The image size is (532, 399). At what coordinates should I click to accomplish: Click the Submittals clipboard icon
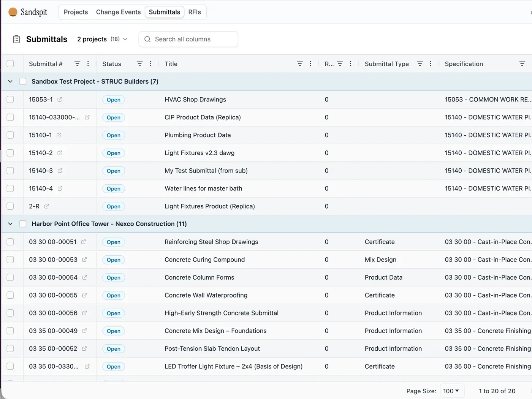16,39
